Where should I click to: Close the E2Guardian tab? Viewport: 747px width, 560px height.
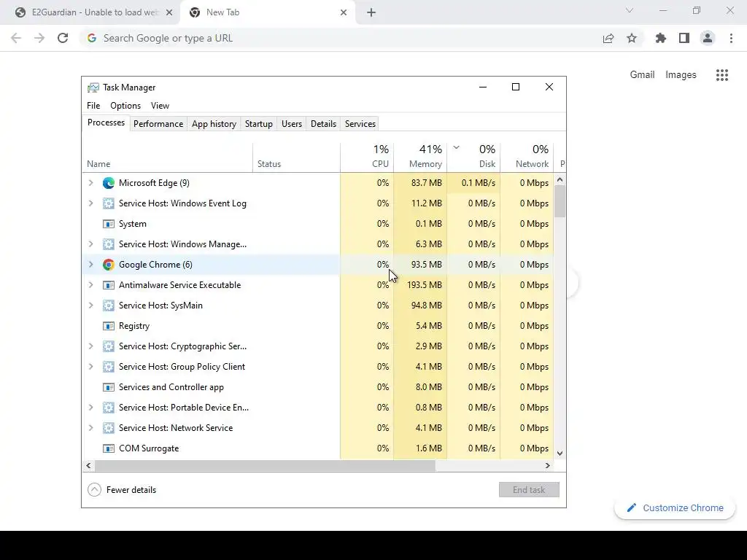coord(169,12)
